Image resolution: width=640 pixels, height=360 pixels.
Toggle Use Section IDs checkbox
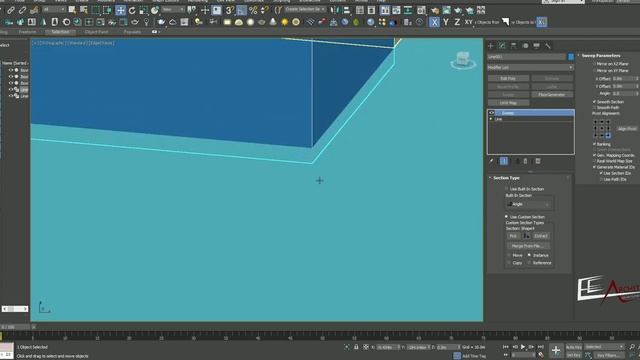point(601,173)
